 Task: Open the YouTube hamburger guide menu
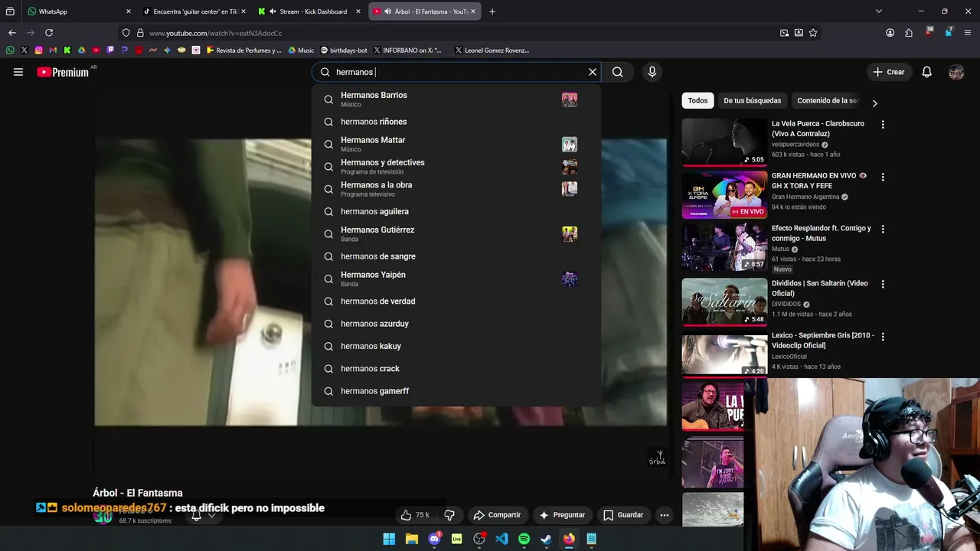click(18, 72)
